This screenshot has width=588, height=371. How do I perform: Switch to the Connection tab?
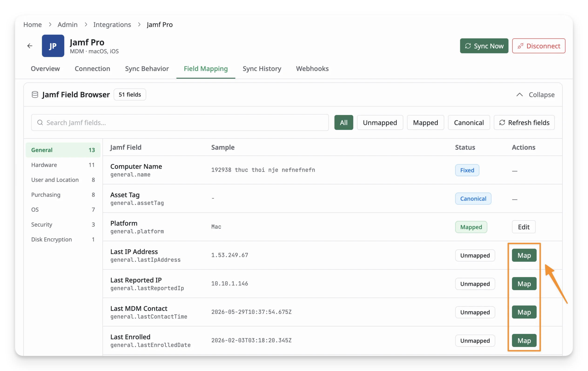[x=92, y=68]
